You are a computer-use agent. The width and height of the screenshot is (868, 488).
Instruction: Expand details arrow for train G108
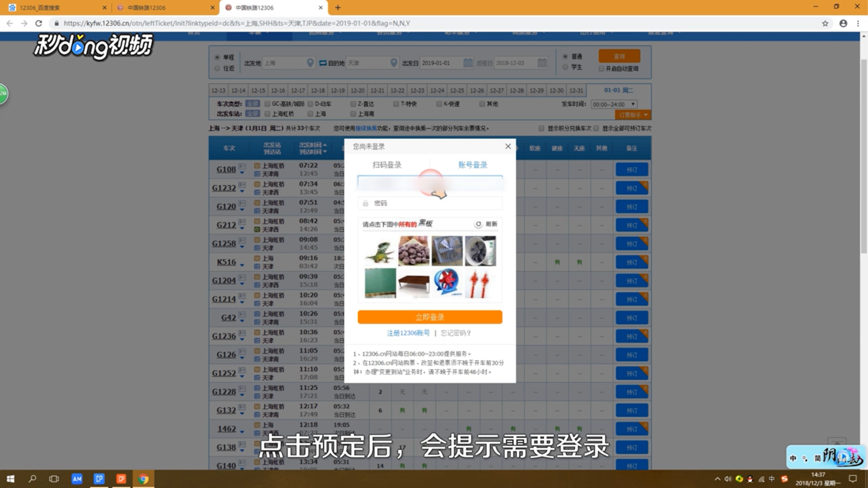tap(242, 174)
